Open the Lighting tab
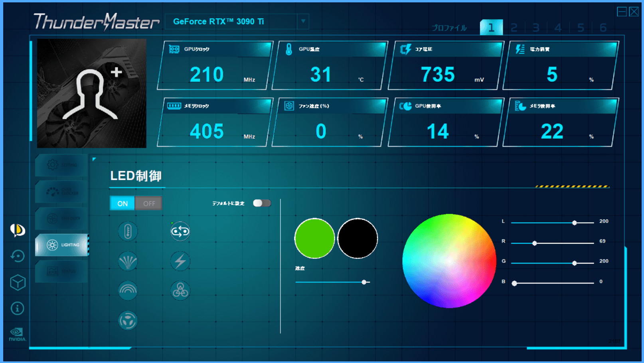This screenshot has width=644, height=363. coord(61,245)
